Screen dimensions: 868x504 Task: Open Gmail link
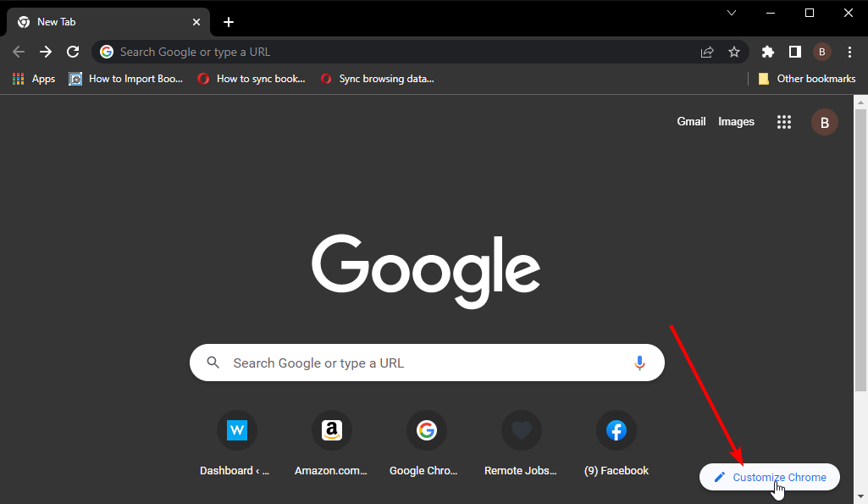pyautogui.click(x=691, y=122)
